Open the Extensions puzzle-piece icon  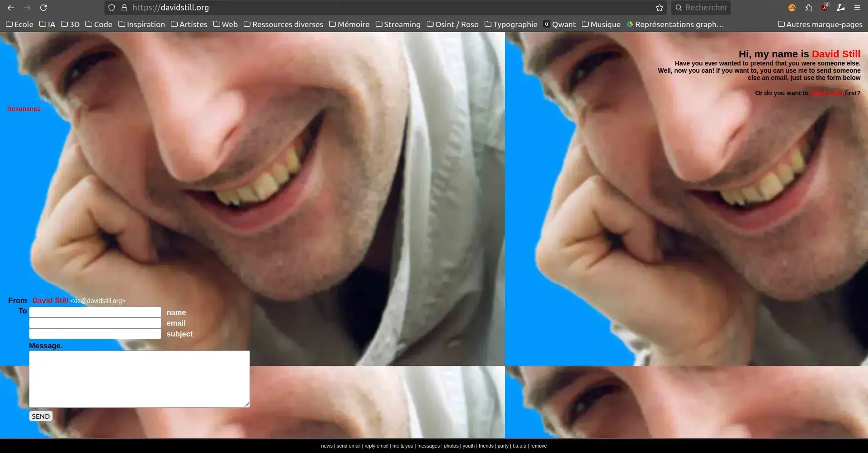(x=808, y=8)
